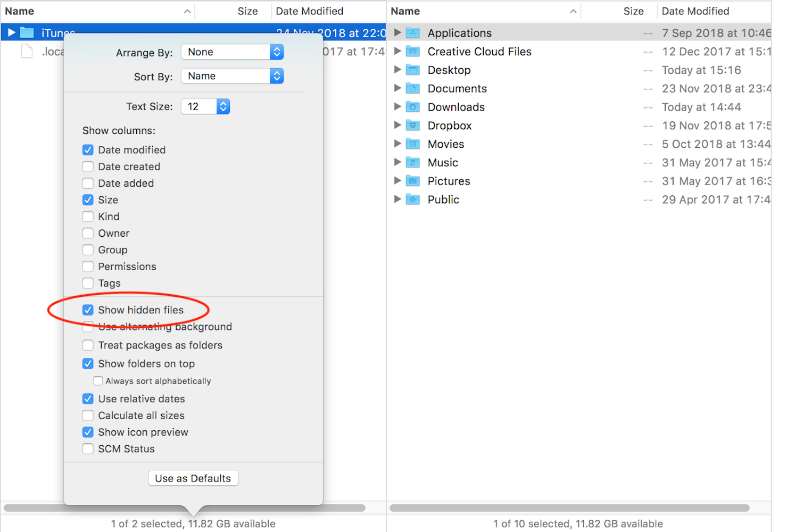Check the Date created column option

[x=88, y=167]
